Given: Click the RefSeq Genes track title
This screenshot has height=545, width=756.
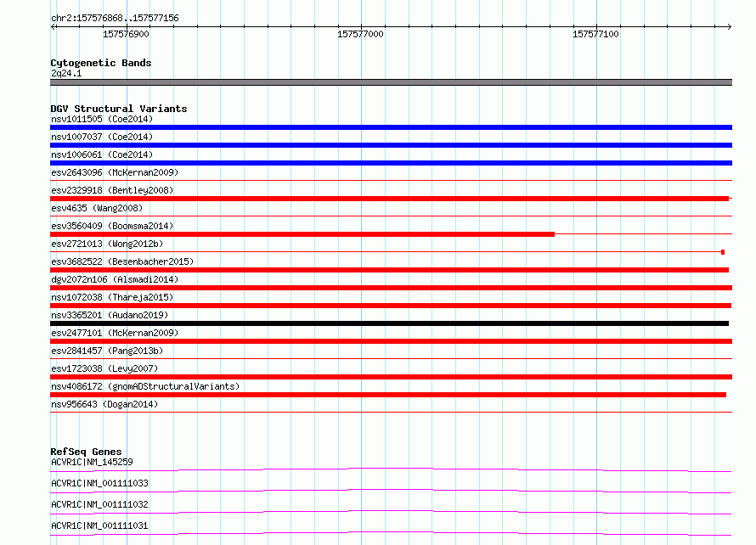Looking at the screenshot, I should 86,452.
